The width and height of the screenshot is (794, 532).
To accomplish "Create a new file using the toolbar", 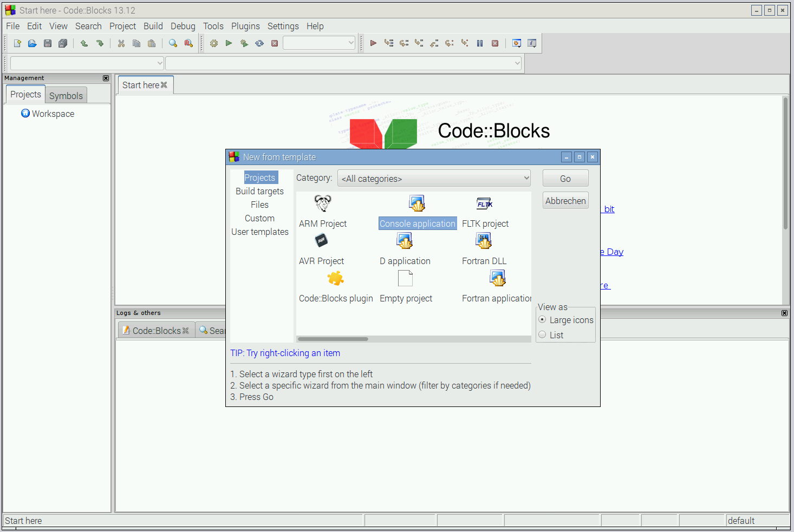I will 17,43.
